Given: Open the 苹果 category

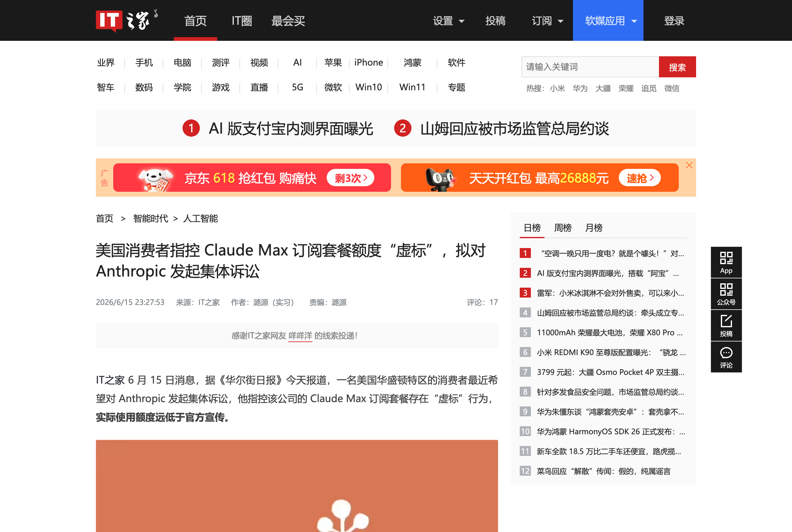Looking at the screenshot, I should (333, 63).
